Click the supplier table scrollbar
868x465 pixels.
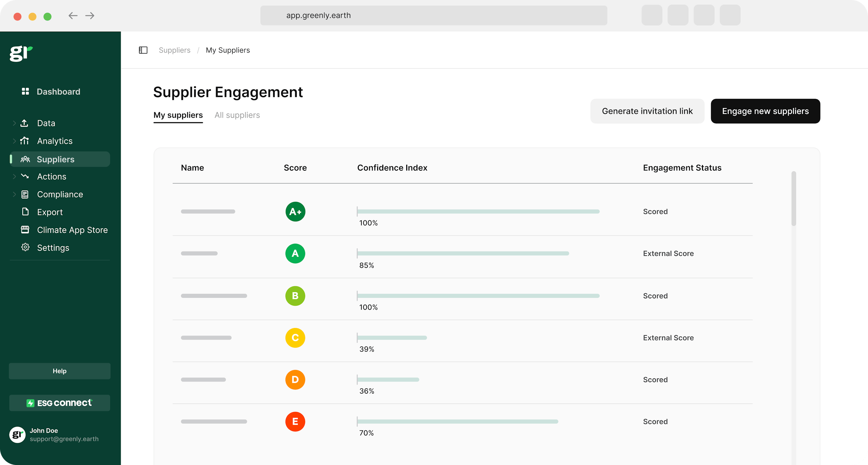click(x=793, y=199)
